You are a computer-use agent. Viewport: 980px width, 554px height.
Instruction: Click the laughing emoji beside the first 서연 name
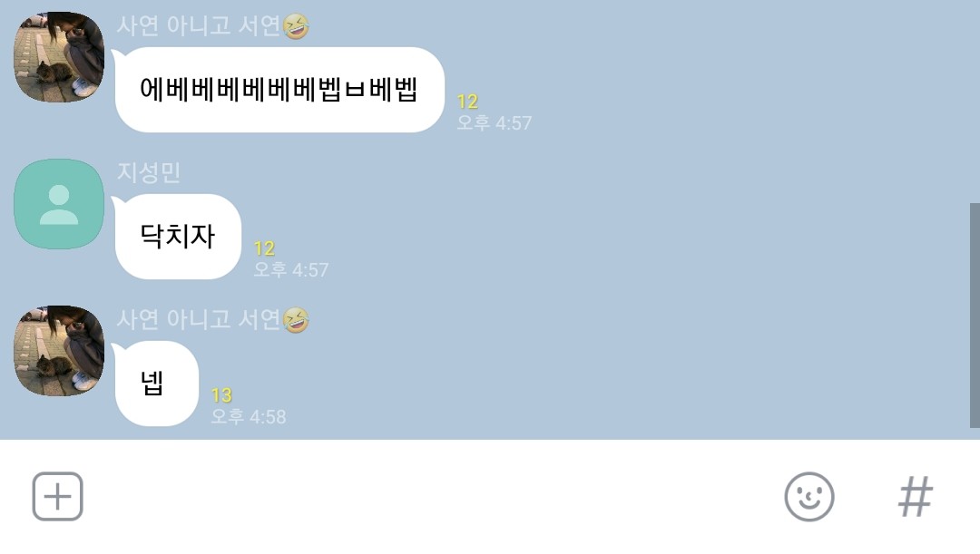[x=296, y=26]
